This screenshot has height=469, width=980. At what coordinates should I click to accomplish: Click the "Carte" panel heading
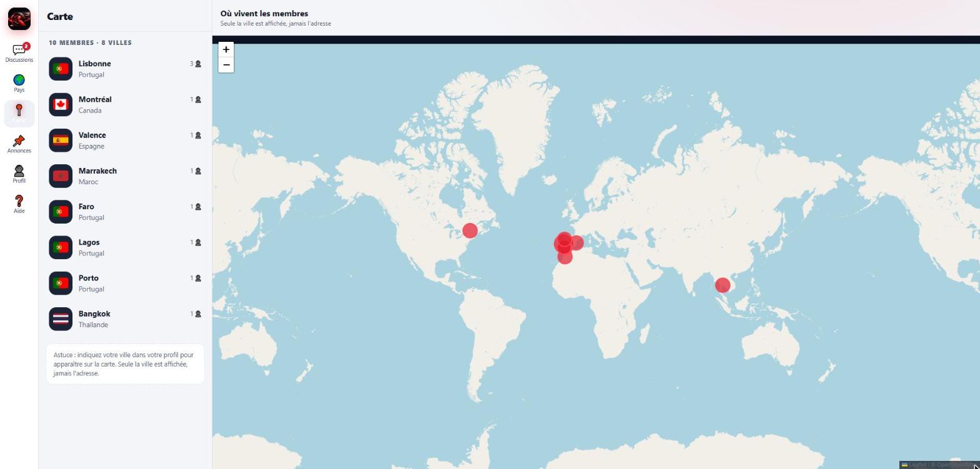click(x=60, y=17)
